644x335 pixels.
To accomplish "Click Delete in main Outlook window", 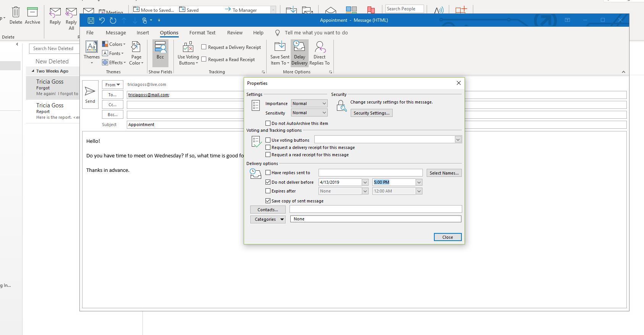I will click(16, 16).
